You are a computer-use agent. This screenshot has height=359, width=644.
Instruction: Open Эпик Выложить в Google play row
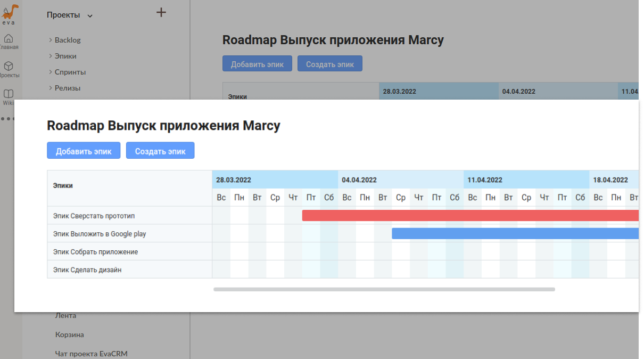tap(130, 233)
